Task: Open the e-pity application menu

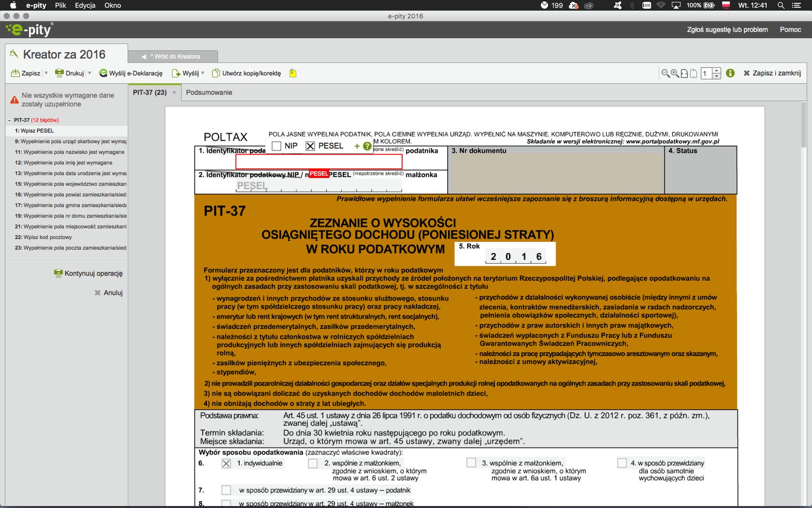Action: click(36, 5)
